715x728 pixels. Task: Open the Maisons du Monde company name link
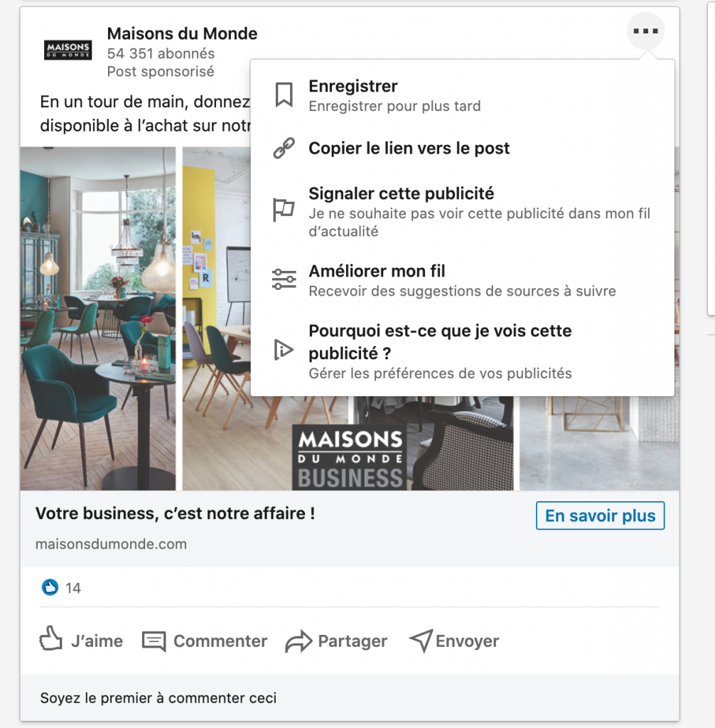click(x=182, y=33)
